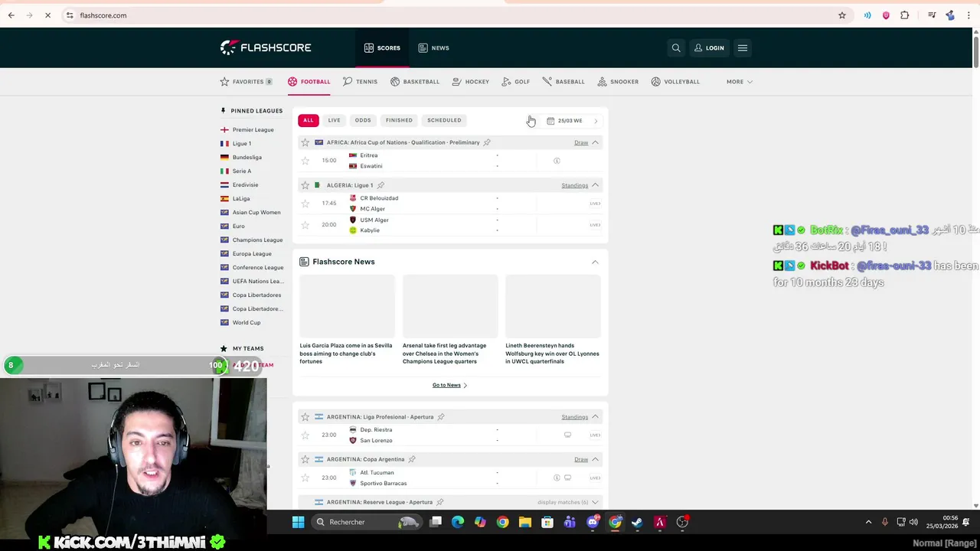Star the Argentina Liga Profesional league header
This screenshot has height=551, width=980.
click(x=305, y=417)
